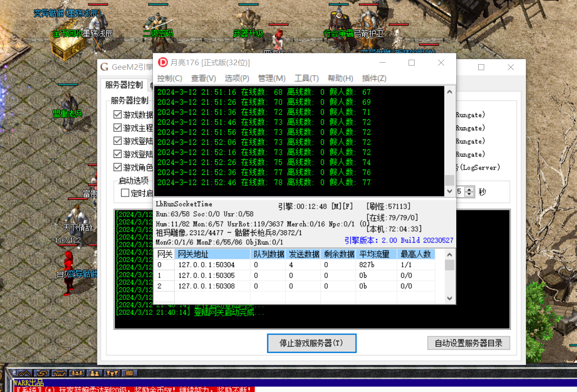Open the mountain-shaped map icon in game toolbar
Image resolution: width=577 pixels, height=392 pixels.
tap(24, 373)
